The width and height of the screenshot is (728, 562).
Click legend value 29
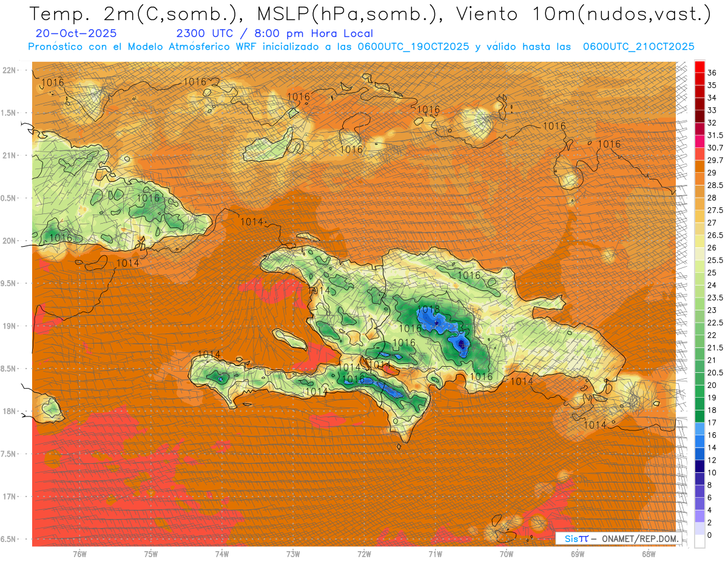click(712, 173)
